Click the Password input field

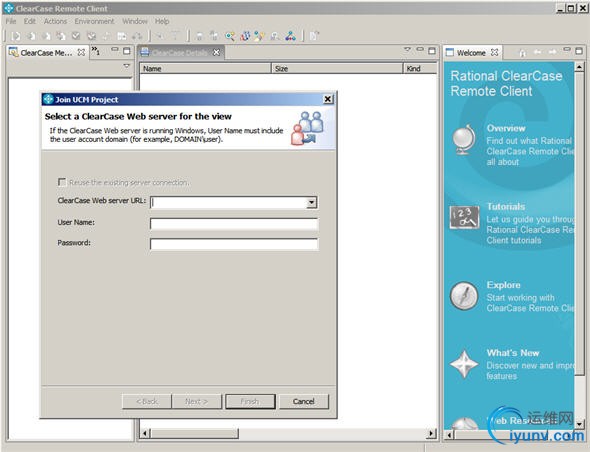(x=234, y=244)
